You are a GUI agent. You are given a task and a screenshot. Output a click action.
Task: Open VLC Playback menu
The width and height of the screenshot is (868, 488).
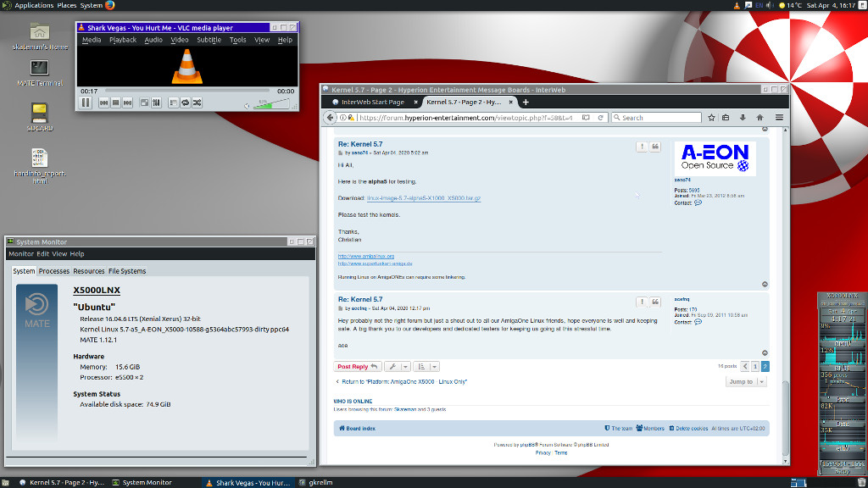tap(123, 40)
